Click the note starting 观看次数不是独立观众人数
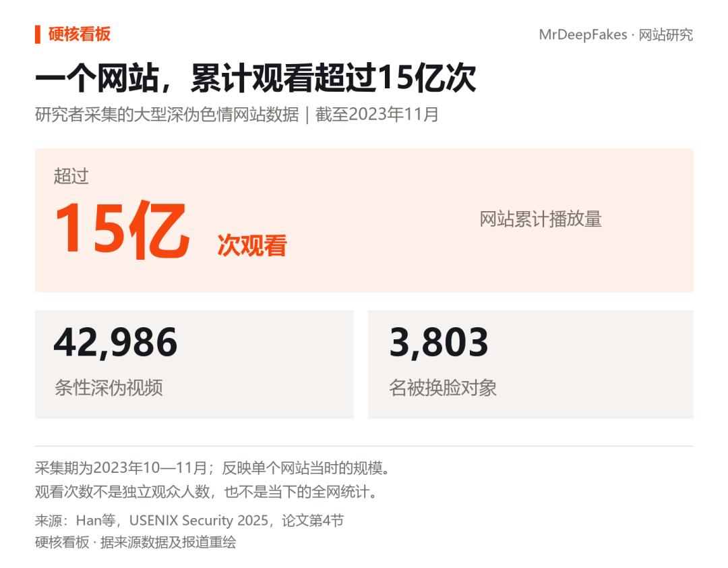The image size is (728, 568). (207, 492)
